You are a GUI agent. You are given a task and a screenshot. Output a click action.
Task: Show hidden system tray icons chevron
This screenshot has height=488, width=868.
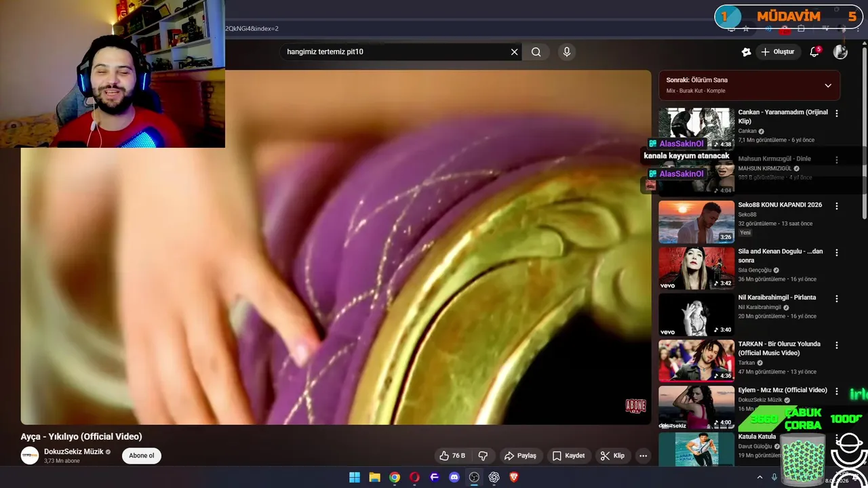[x=759, y=477]
